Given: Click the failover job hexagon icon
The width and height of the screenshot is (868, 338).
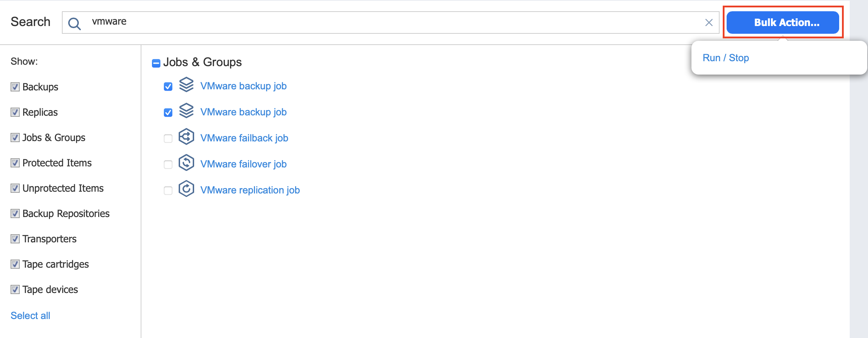Looking at the screenshot, I should click(186, 162).
